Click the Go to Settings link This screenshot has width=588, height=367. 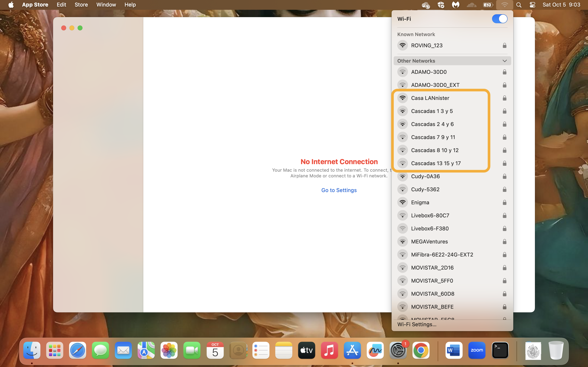339,190
